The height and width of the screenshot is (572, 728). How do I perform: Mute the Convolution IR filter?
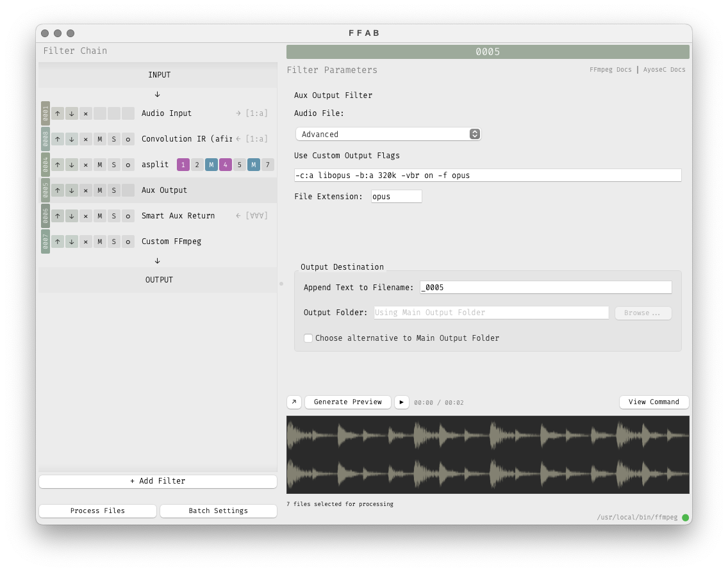click(x=100, y=139)
